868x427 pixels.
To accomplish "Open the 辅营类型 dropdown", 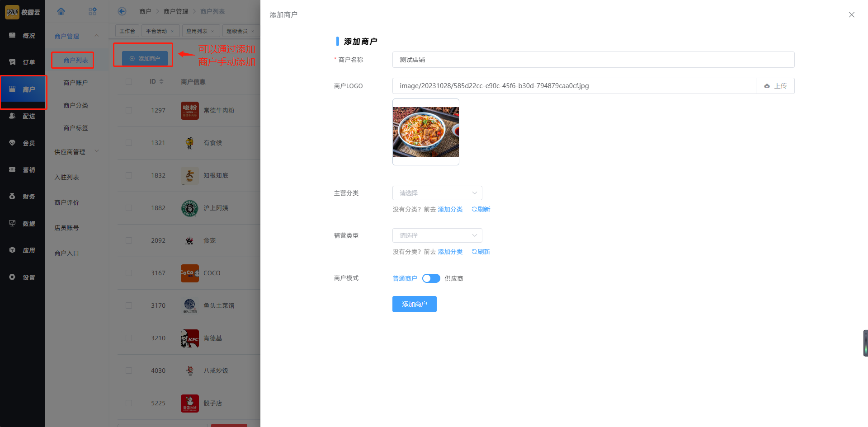I will [437, 235].
